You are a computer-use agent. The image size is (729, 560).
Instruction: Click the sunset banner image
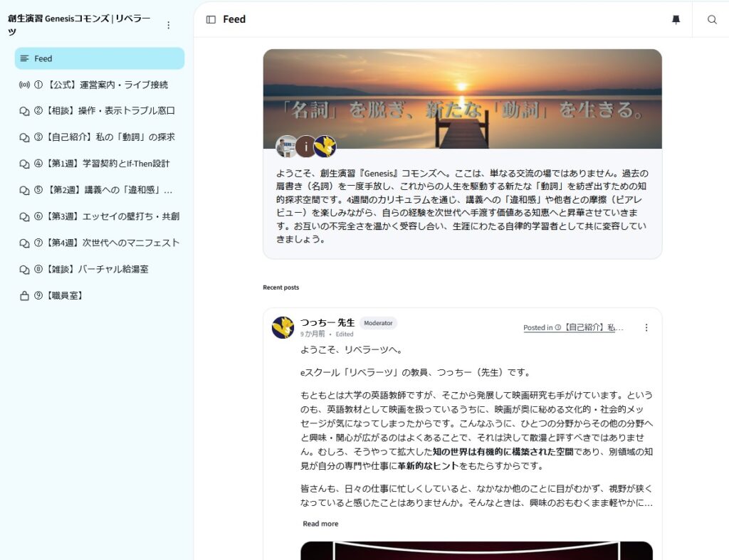coord(463,99)
